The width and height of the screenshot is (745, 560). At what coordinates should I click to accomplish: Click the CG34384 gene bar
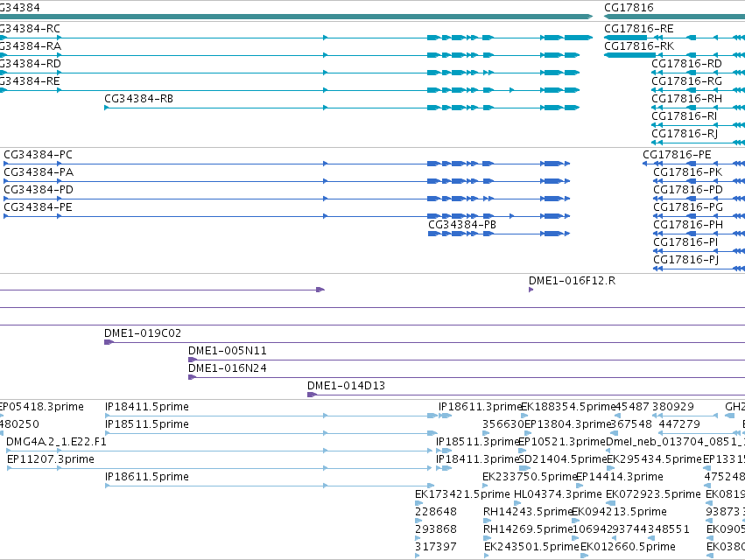[297, 17]
